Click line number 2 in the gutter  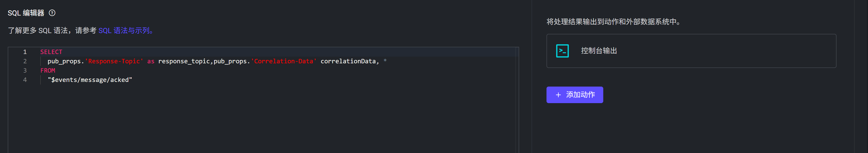click(x=25, y=62)
